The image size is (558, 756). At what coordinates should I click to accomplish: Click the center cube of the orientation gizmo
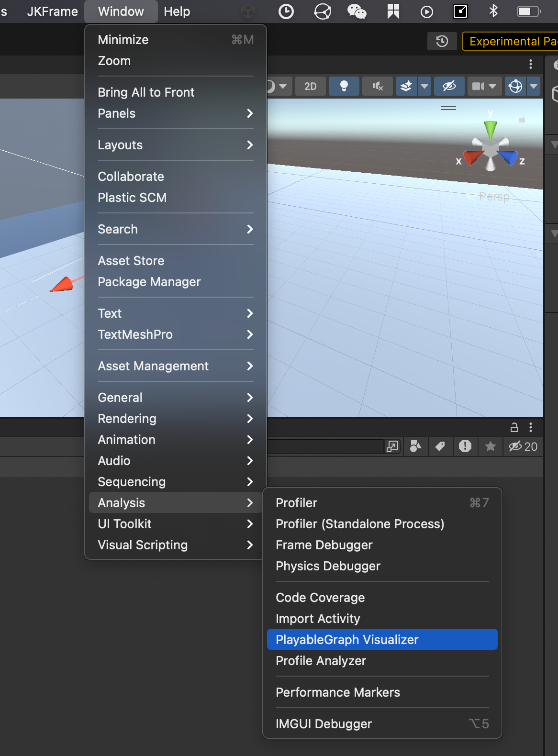[491, 149]
